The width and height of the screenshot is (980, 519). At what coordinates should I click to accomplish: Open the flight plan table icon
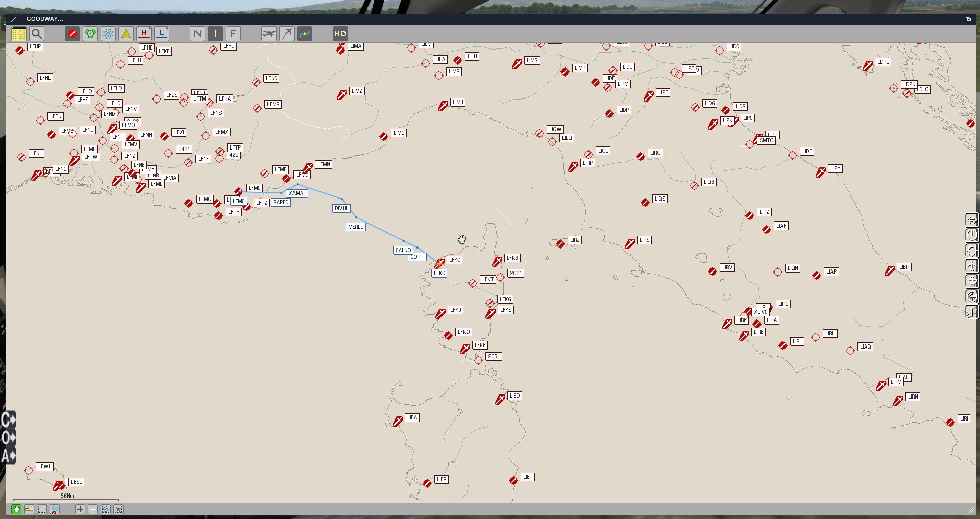19,34
